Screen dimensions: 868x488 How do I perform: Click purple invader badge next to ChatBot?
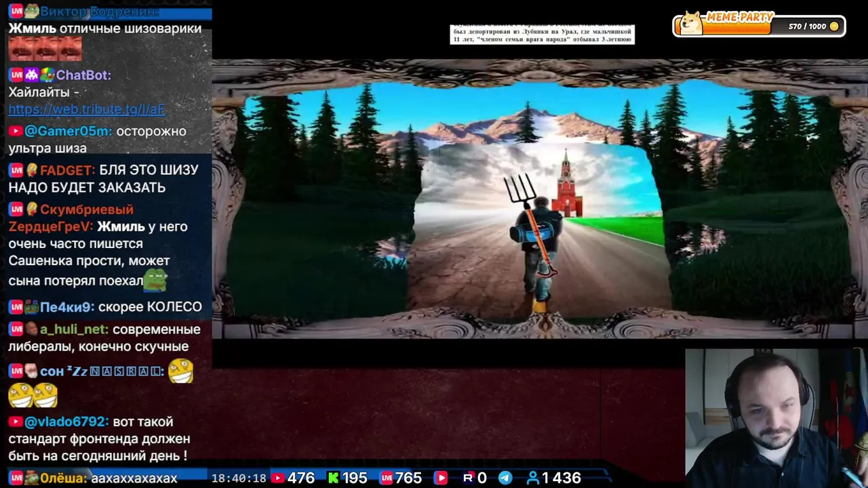tap(31, 75)
